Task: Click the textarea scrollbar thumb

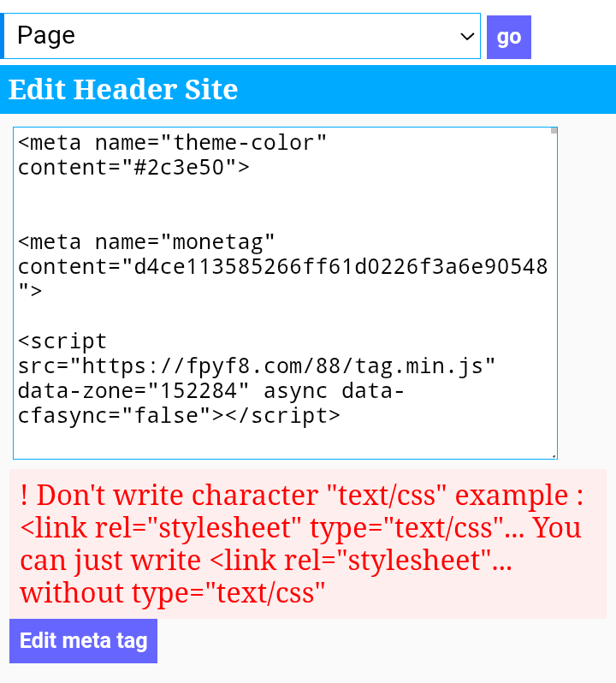Action: pyautogui.click(x=554, y=131)
